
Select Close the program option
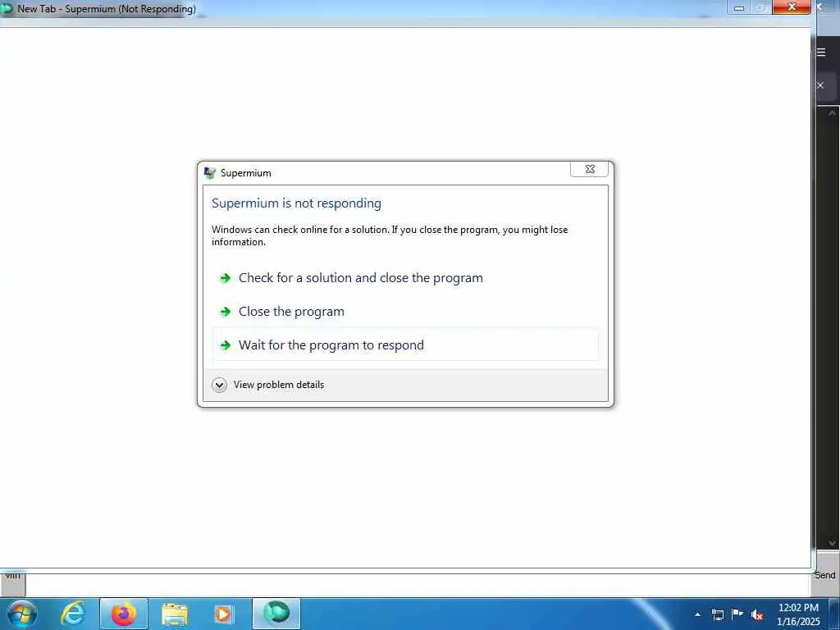[x=405, y=312]
